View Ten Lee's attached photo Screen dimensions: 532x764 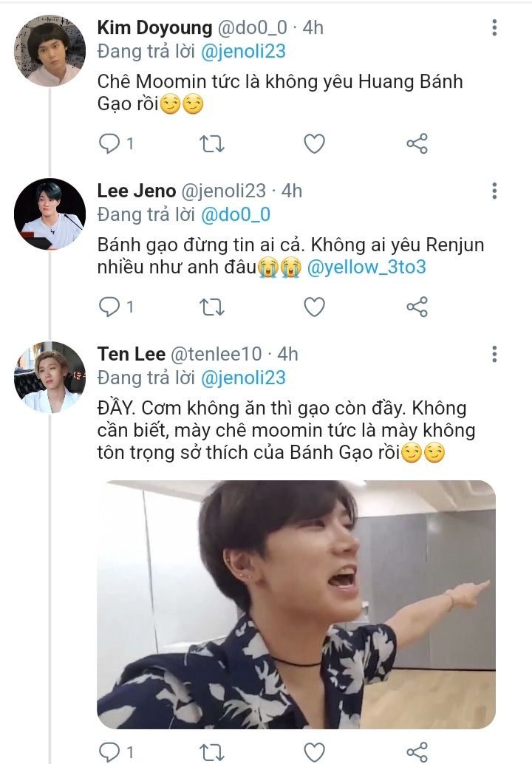tap(296, 604)
